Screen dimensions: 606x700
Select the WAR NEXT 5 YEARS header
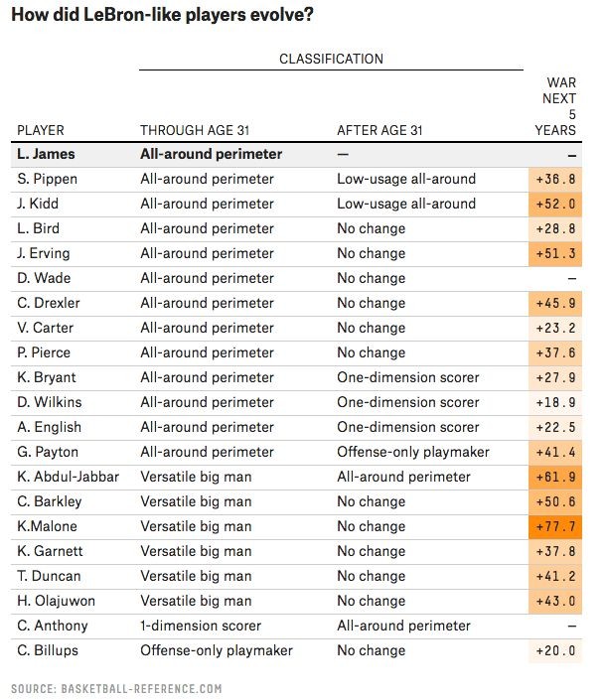[x=559, y=106]
